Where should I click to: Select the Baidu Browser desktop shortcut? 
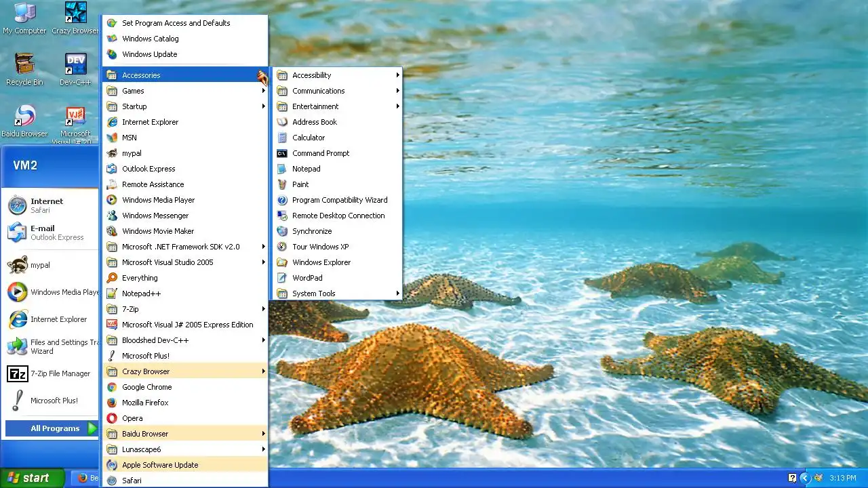24,121
